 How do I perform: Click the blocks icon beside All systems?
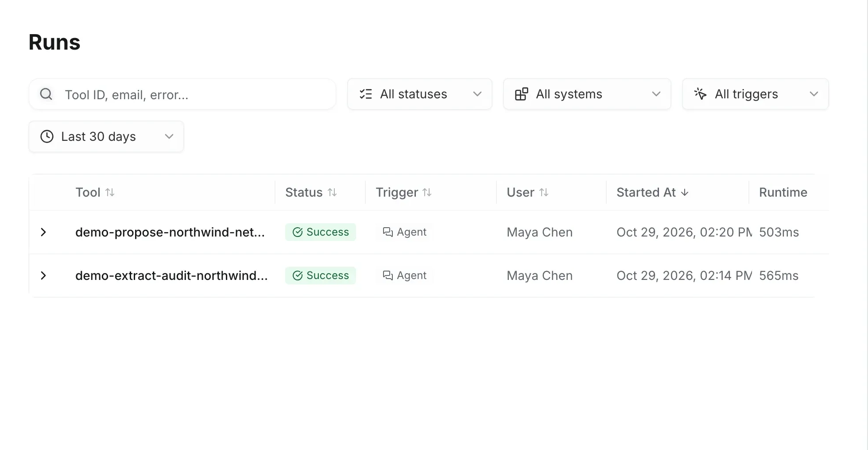point(522,94)
